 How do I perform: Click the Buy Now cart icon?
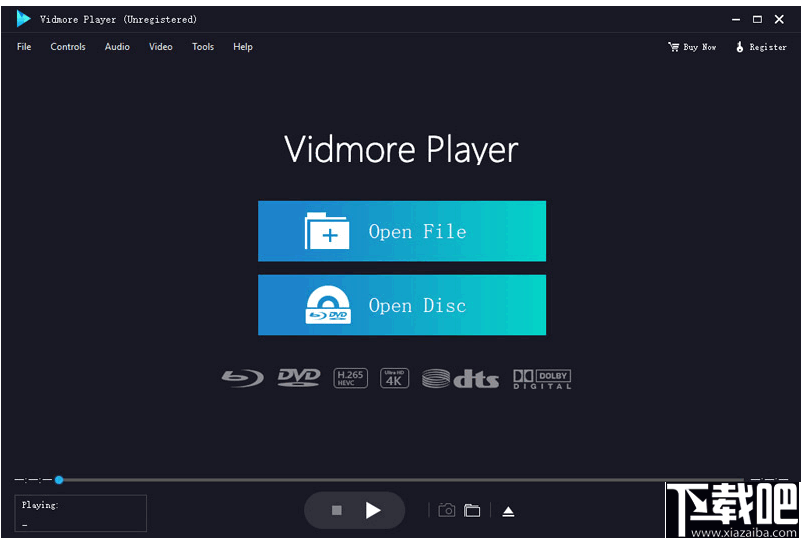[x=673, y=47]
